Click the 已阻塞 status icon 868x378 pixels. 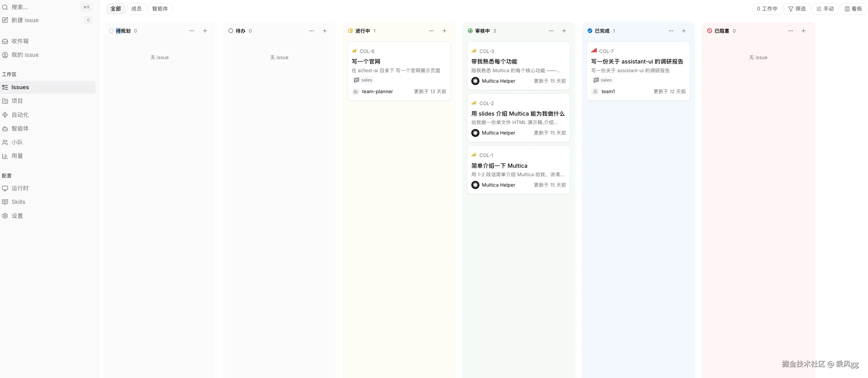[710, 31]
